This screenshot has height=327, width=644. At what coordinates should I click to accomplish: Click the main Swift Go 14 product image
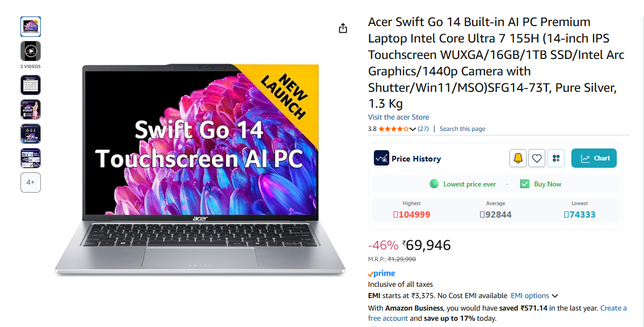click(200, 169)
